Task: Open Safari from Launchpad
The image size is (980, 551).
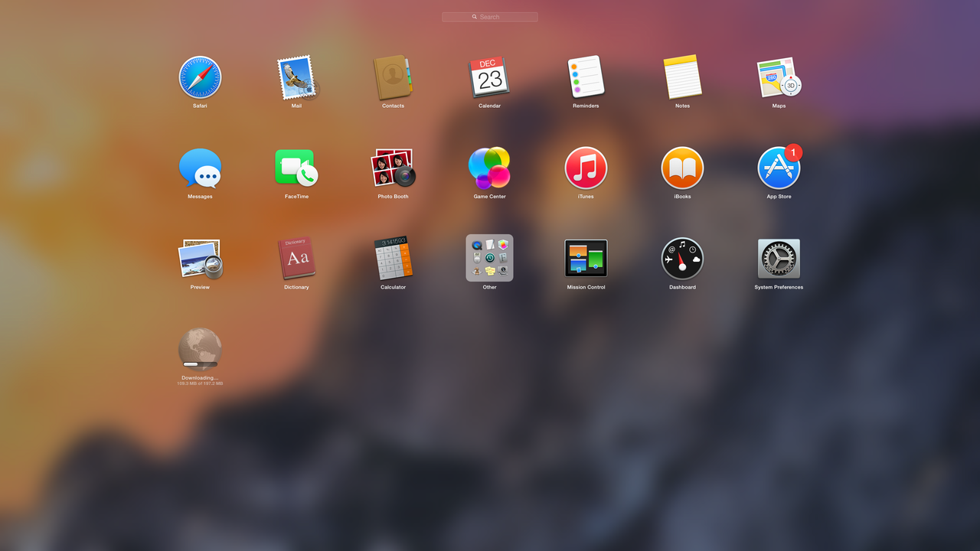Action: tap(200, 77)
